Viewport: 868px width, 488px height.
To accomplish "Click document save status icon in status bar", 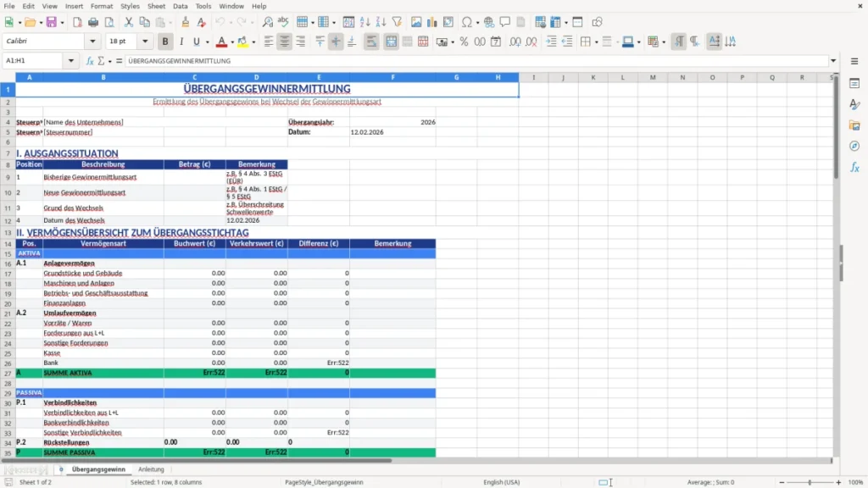I will click(8, 482).
